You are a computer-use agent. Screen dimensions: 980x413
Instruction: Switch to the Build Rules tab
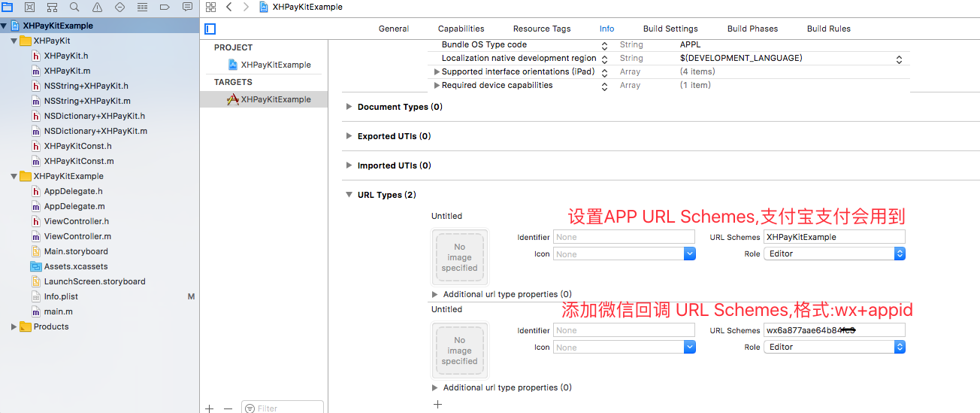tap(829, 29)
